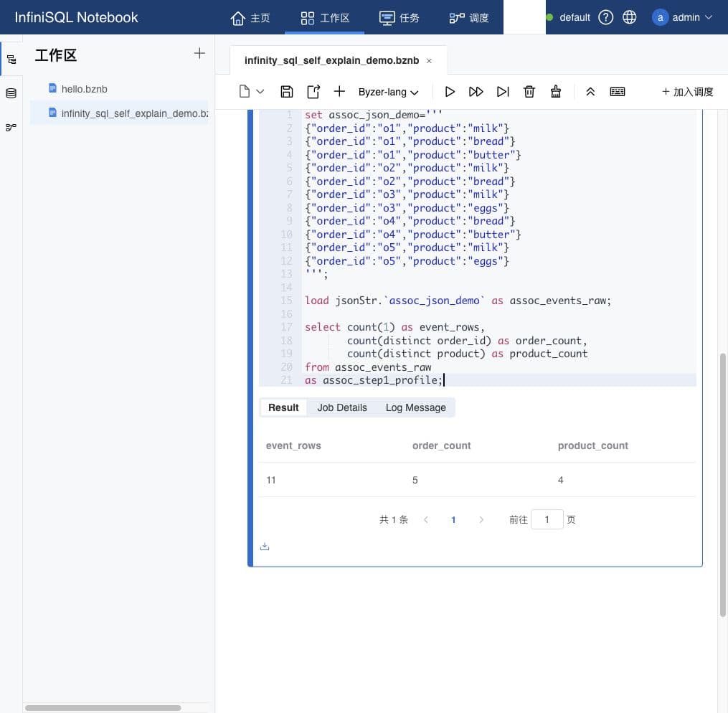728x713 pixels.
Task: Run all cells with the double-arrow icon
Action: pos(476,91)
